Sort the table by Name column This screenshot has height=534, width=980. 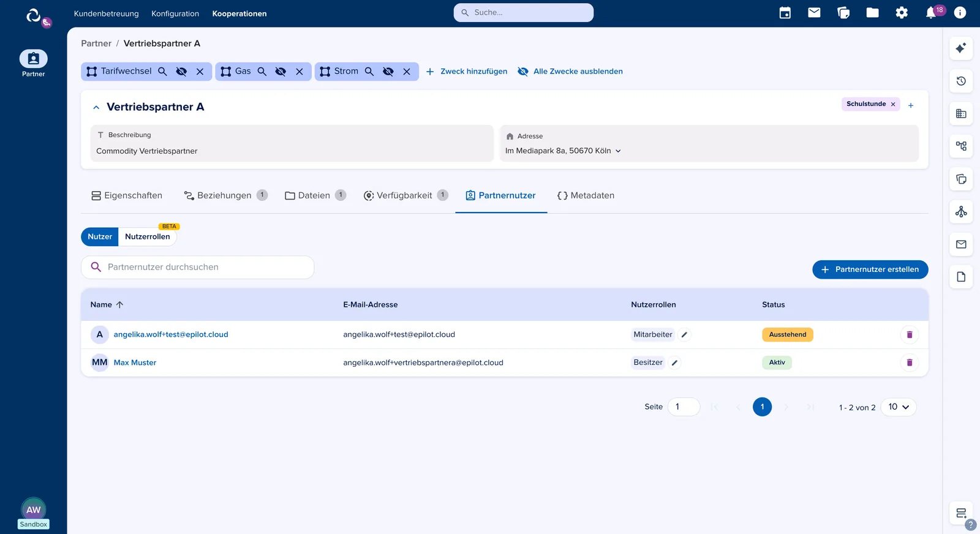coord(107,305)
